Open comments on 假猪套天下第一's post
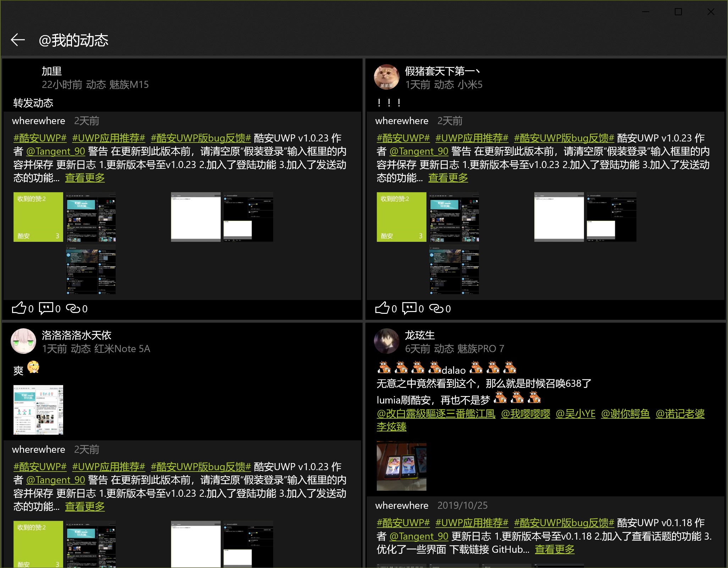This screenshot has width=728, height=568. 409,308
